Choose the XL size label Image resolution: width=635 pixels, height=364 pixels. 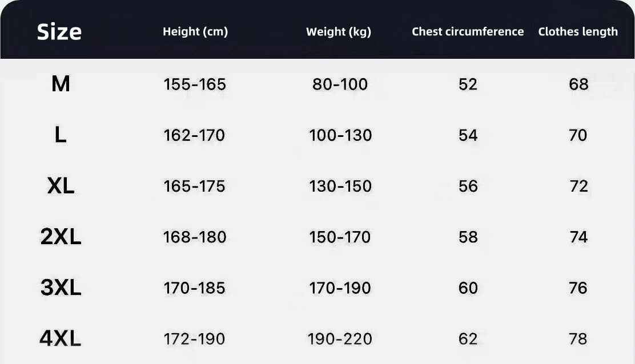(61, 186)
